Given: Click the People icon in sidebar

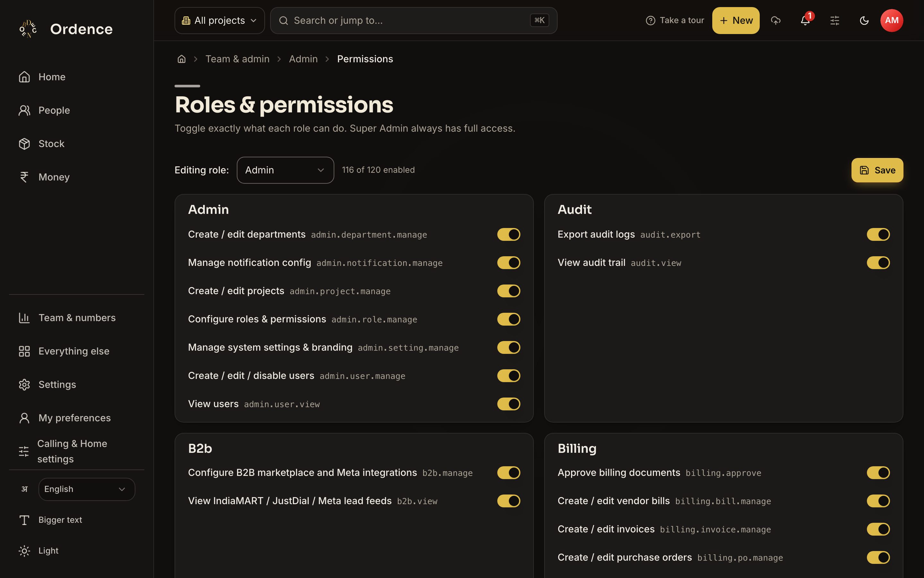Looking at the screenshot, I should (24, 110).
